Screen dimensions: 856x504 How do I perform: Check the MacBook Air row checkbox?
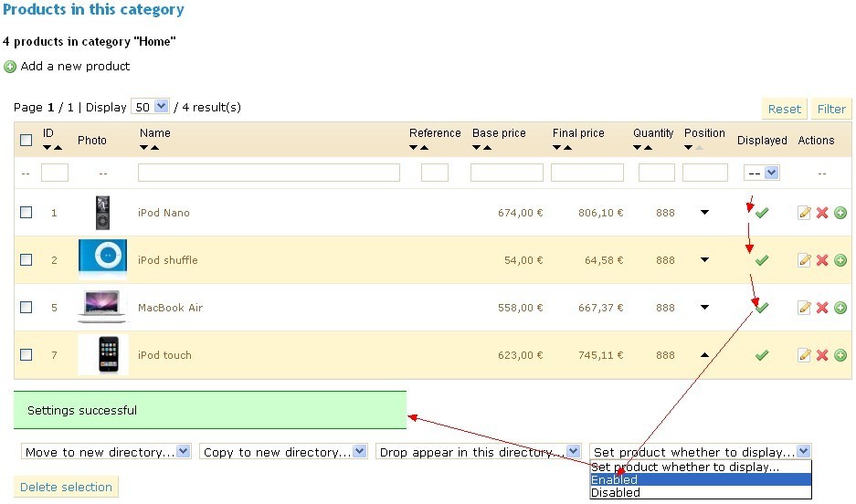[x=26, y=307]
